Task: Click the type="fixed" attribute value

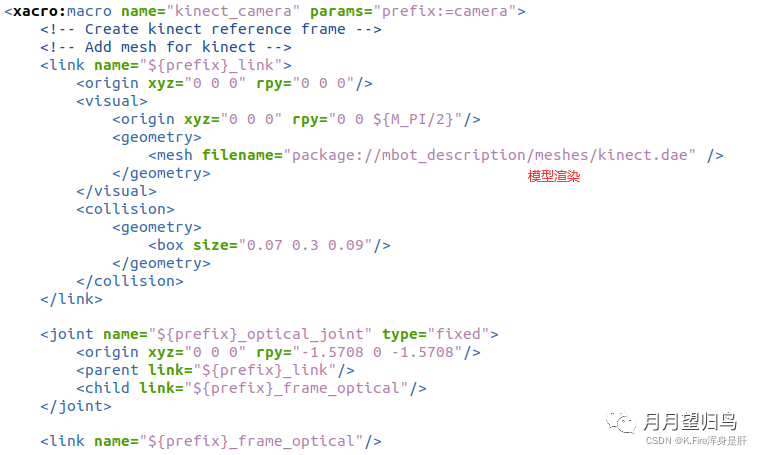Action: 459,334
